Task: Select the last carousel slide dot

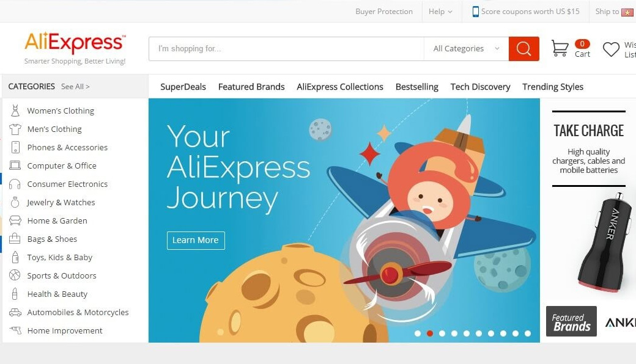Action: tap(528, 333)
